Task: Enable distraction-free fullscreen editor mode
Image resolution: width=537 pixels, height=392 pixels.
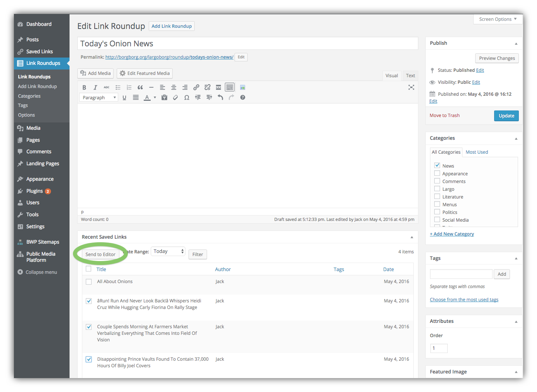Action: point(411,87)
